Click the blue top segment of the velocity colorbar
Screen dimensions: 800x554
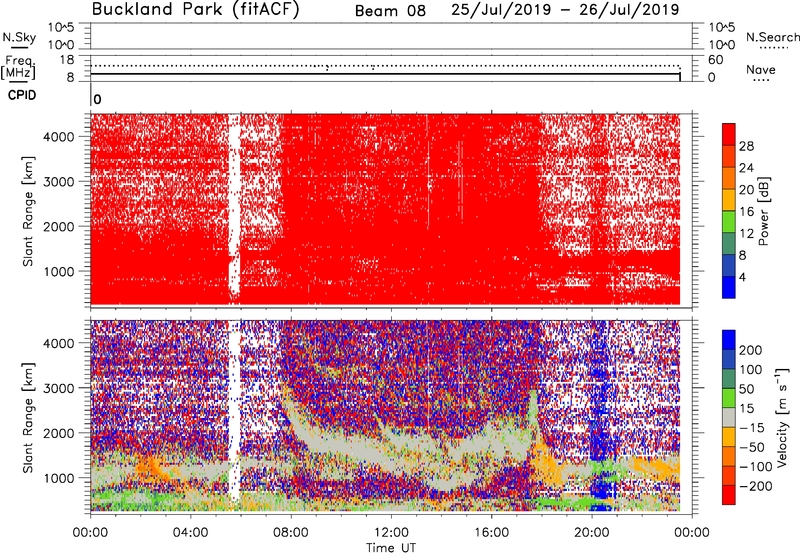729,340
